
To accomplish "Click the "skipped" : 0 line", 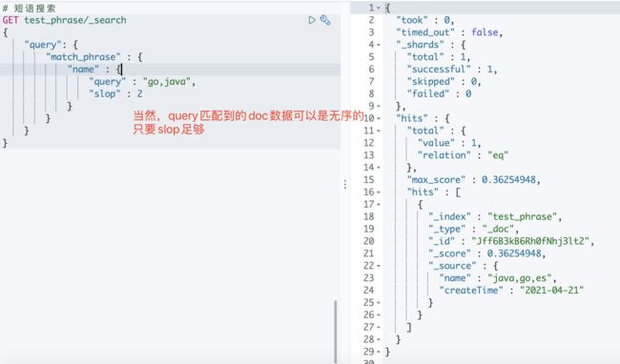I will tap(444, 82).
